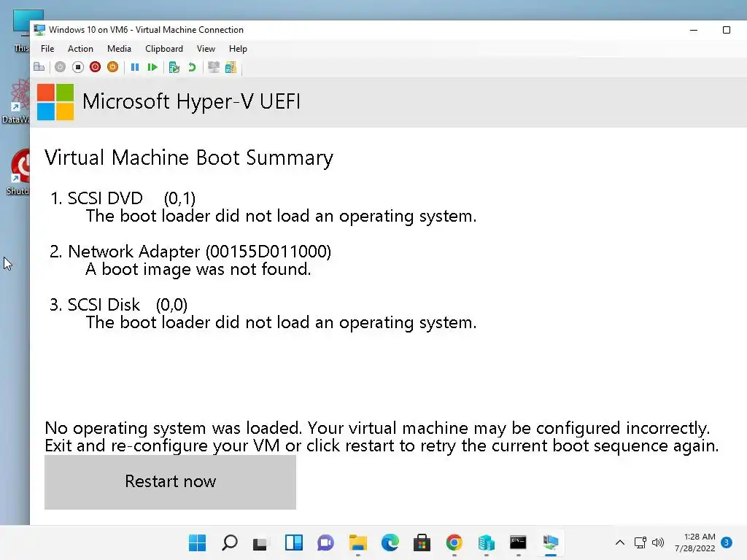Minimize the Virtual Machine Connection window
Image resolution: width=747 pixels, height=560 pixels.
pyautogui.click(x=694, y=29)
